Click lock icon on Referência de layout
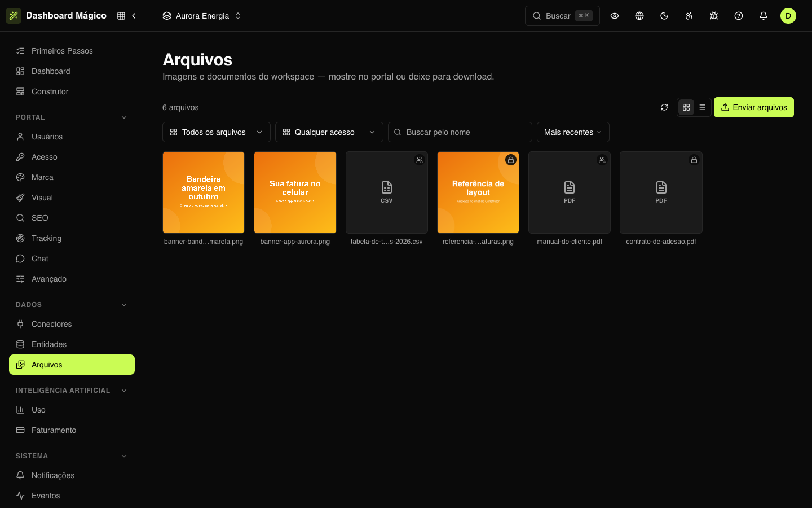This screenshot has width=812, height=508. tap(511, 160)
